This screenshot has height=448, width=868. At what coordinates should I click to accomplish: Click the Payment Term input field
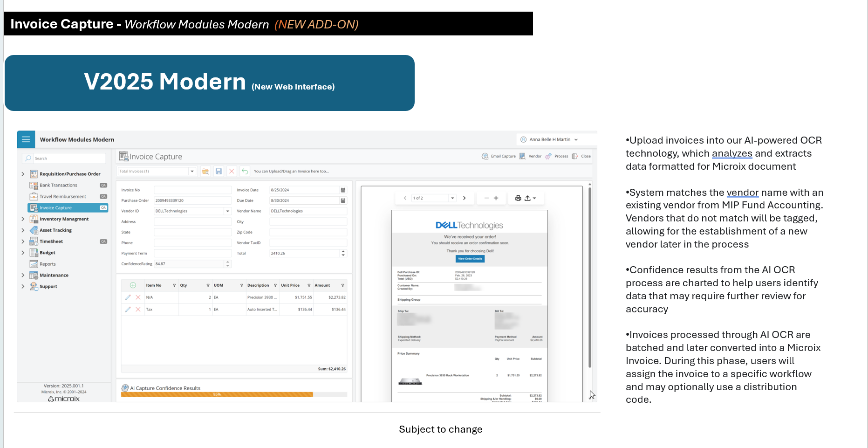tap(192, 254)
